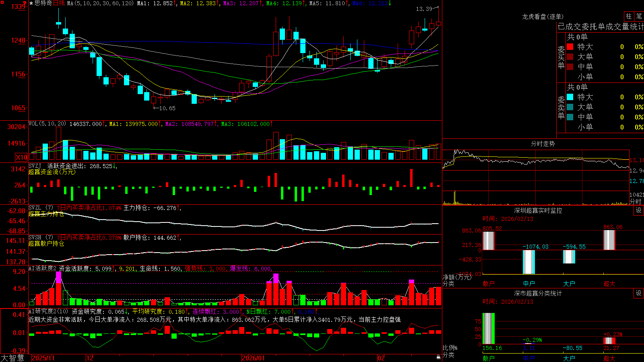Screen dimensions: 644x362
Task: Click the 已成交委托单成交量统计 header
Action: point(601,27)
